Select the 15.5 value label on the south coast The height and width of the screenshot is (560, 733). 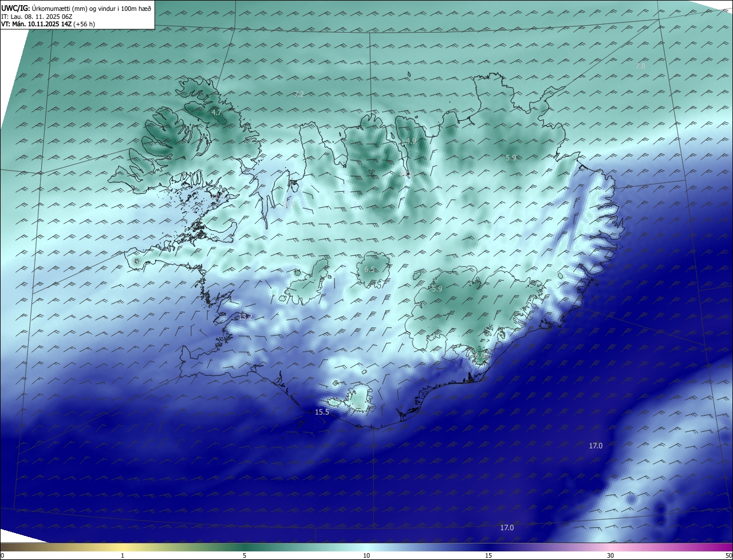pyautogui.click(x=322, y=412)
